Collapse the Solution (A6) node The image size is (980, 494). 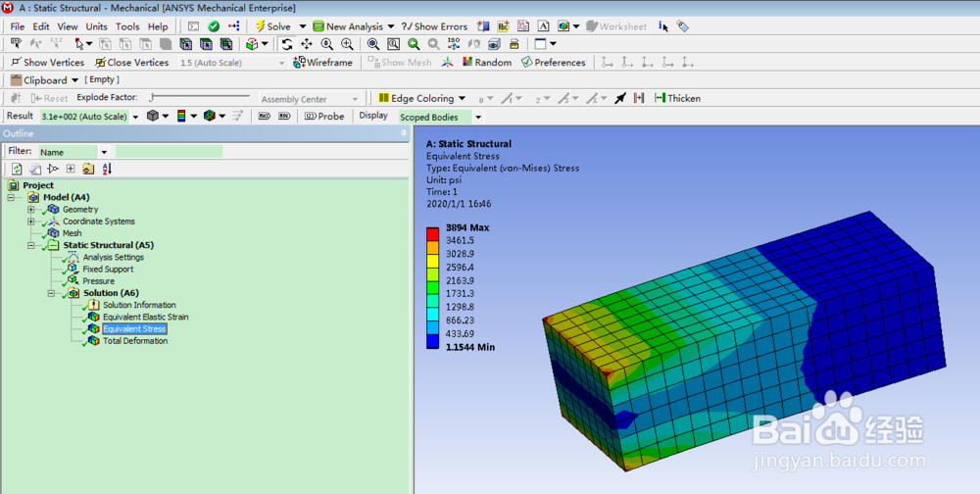point(51,293)
